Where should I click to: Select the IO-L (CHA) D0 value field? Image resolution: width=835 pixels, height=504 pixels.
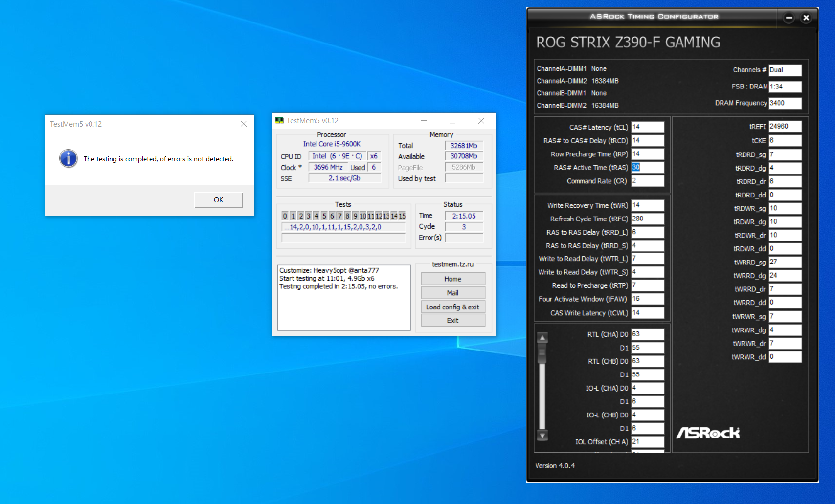coord(648,388)
